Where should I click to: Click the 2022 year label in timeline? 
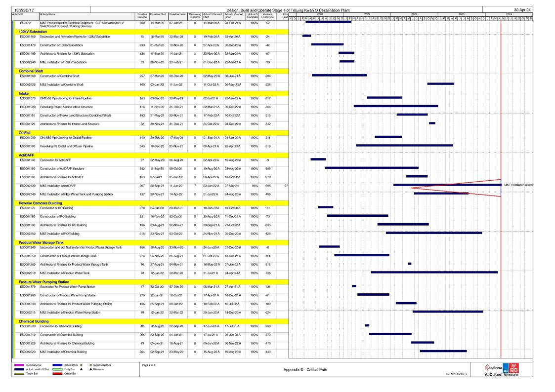(x=414, y=14)
